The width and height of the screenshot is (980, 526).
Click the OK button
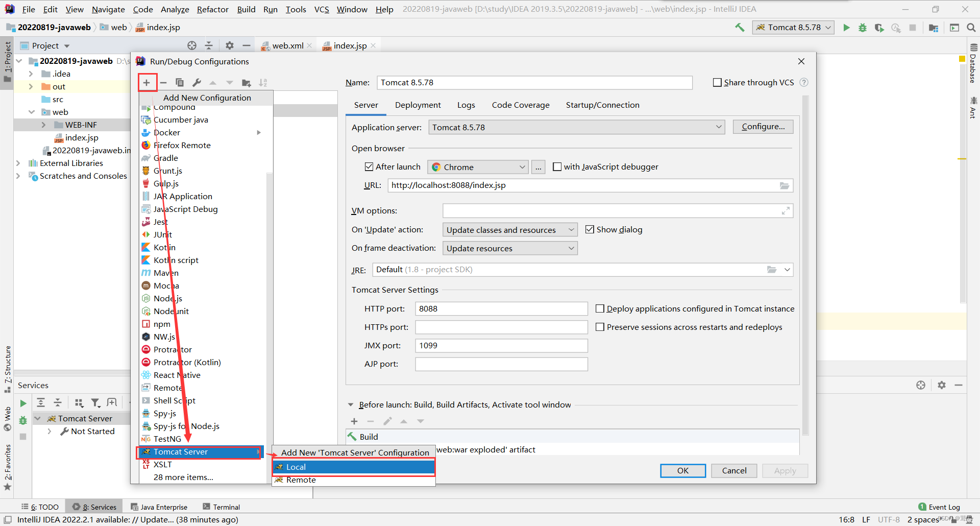pos(683,470)
